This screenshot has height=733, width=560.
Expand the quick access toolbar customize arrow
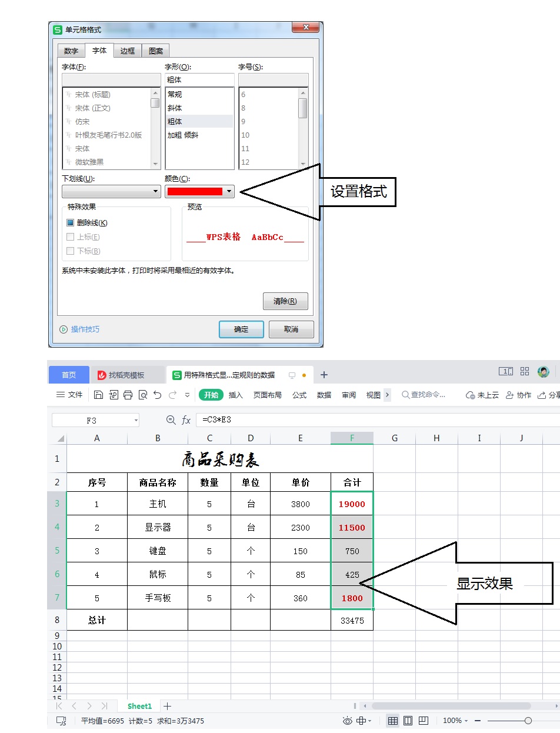188,395
